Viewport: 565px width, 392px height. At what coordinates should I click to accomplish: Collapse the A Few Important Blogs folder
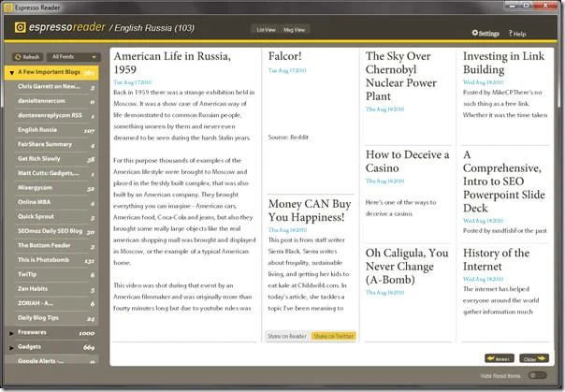[x=11, y=72]
